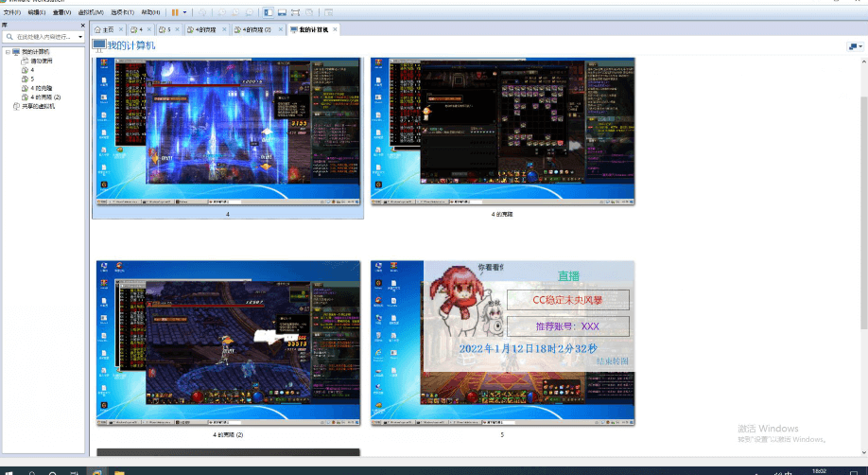Click the revert to snapshot toolbar icon
The width and height of the screenshot is (868, 475).
(235, 12)
